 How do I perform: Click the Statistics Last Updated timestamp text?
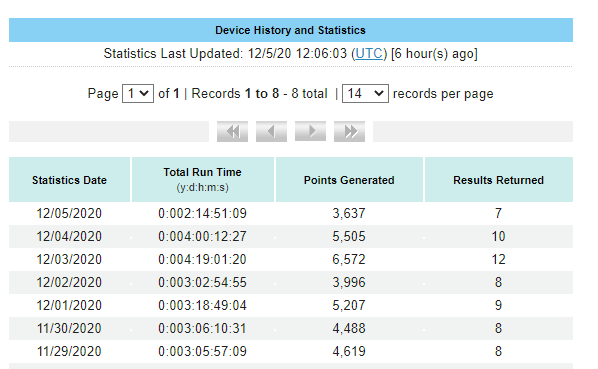pyautogui.click(x=291, y=54)
